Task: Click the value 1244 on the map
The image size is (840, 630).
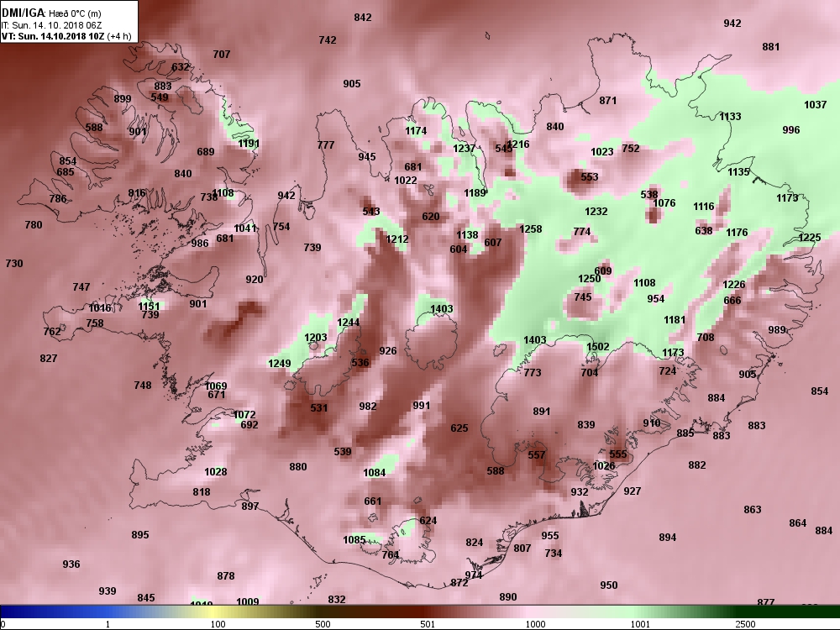Action: [x=349, y=323]
